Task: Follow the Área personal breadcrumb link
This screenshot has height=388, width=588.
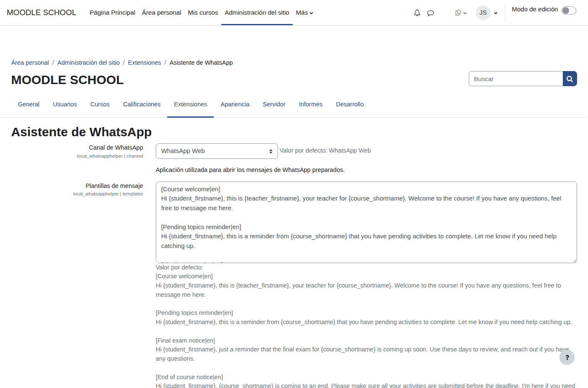Action: tap(30, 63)
